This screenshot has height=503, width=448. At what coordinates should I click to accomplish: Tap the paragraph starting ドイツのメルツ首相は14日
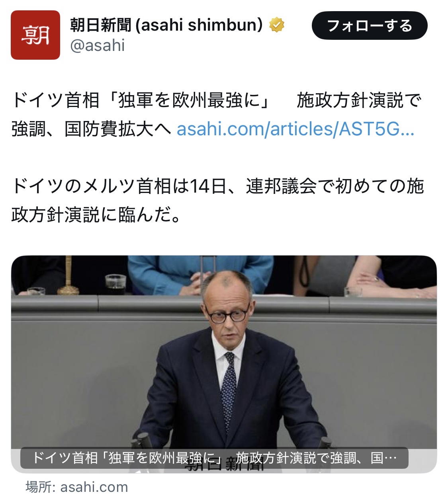coord(218,201)
